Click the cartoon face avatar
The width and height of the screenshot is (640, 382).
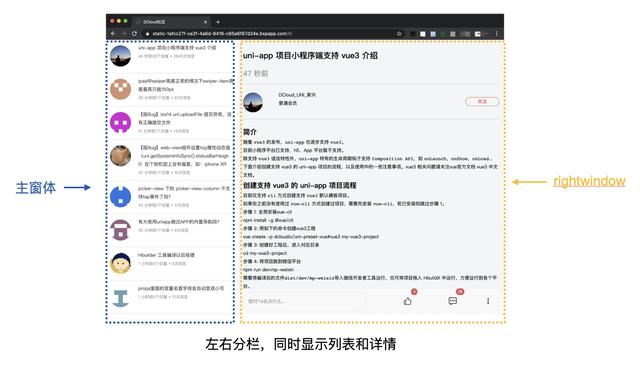point(120,263)
